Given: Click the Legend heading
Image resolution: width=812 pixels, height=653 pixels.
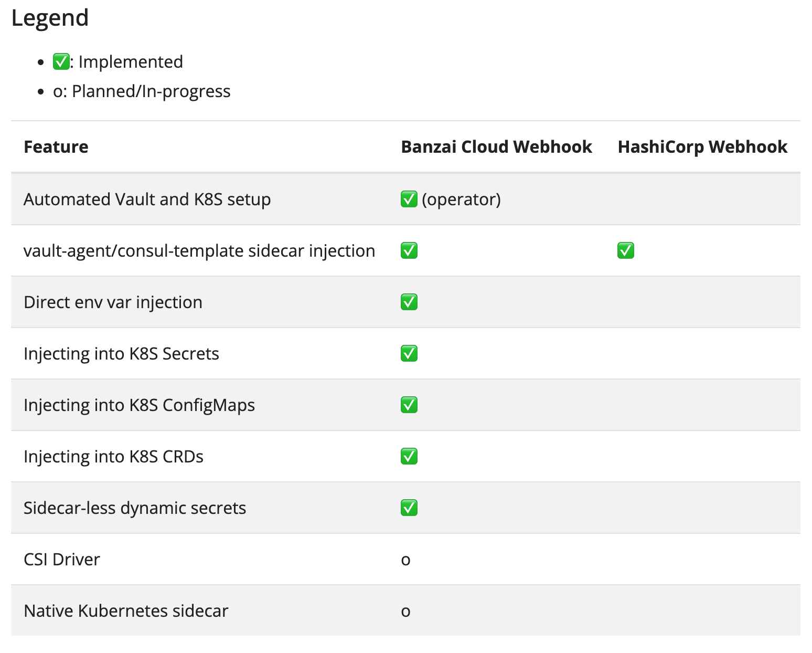Looking at the screenshot, I should [x=50, y=18].
